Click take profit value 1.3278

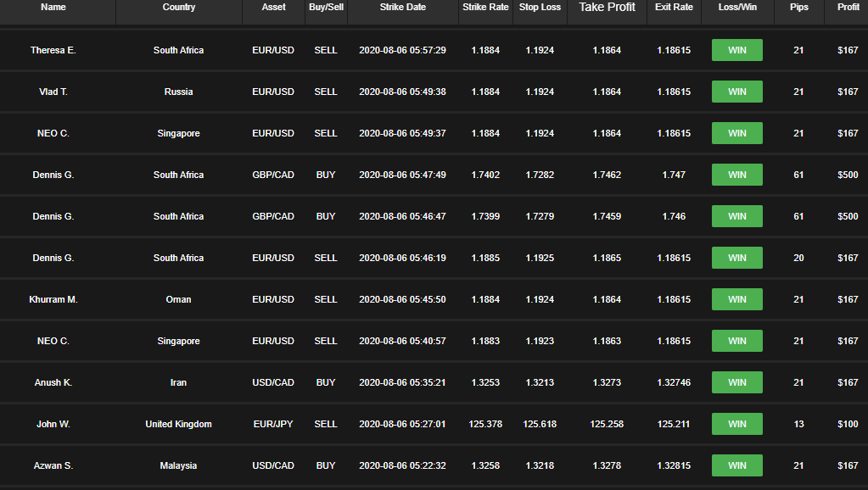pyautogui.click(x=607, y=465)
